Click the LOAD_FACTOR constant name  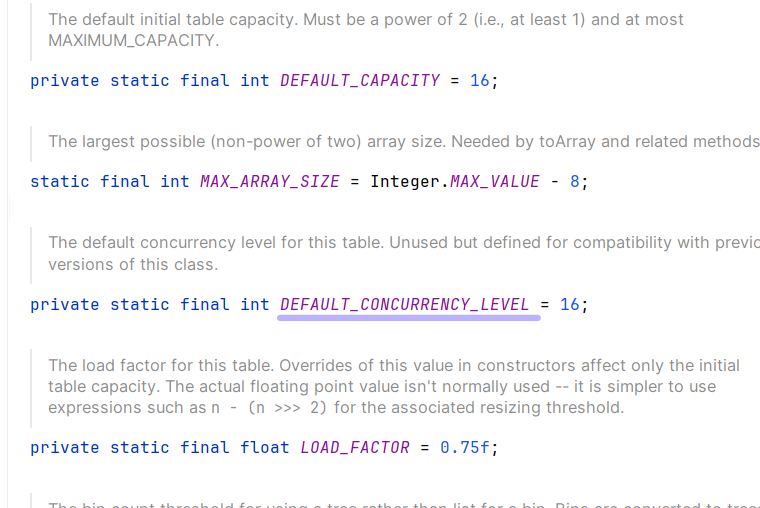pyautogui.click(x=355, y=448)
